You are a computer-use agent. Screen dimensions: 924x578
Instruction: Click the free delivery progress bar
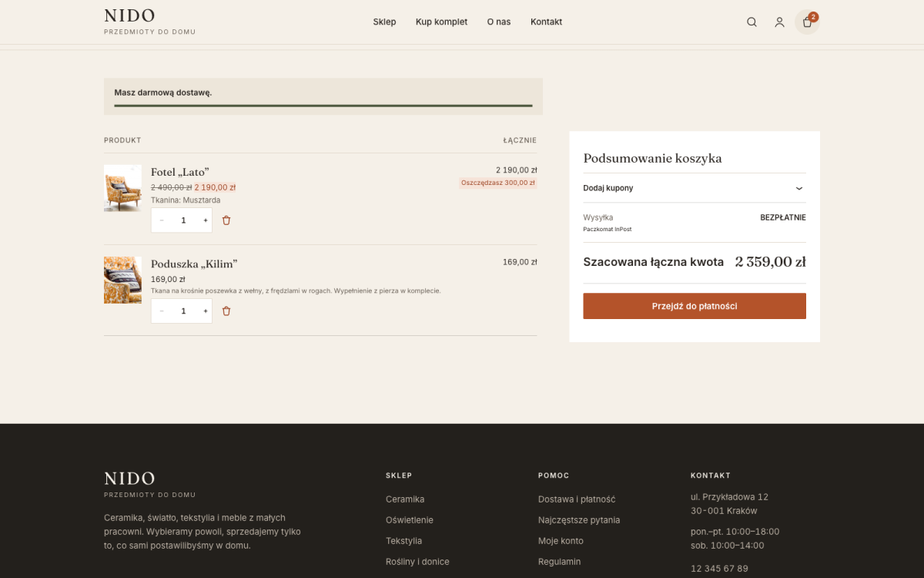(x=323, y=106)
